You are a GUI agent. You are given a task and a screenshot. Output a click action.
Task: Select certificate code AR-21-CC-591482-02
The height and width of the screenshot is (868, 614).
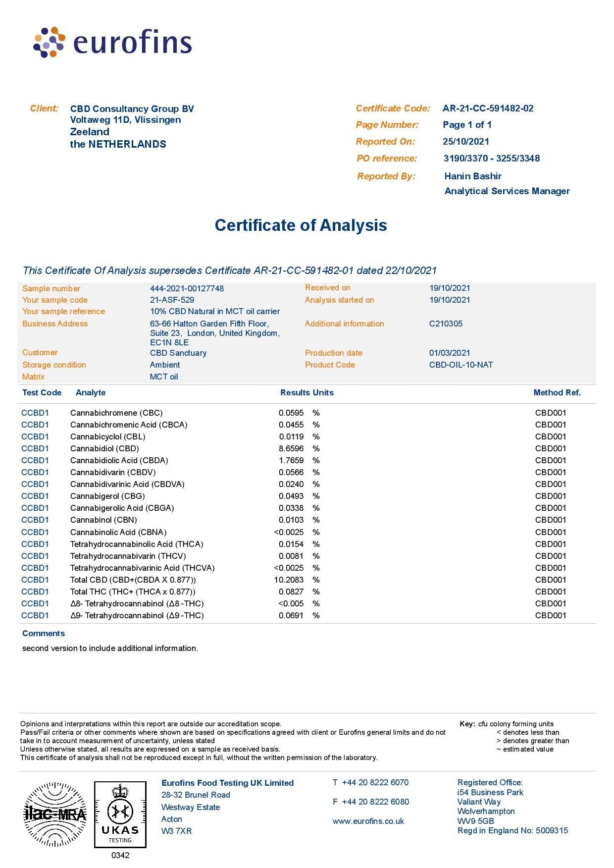(488, 108)
